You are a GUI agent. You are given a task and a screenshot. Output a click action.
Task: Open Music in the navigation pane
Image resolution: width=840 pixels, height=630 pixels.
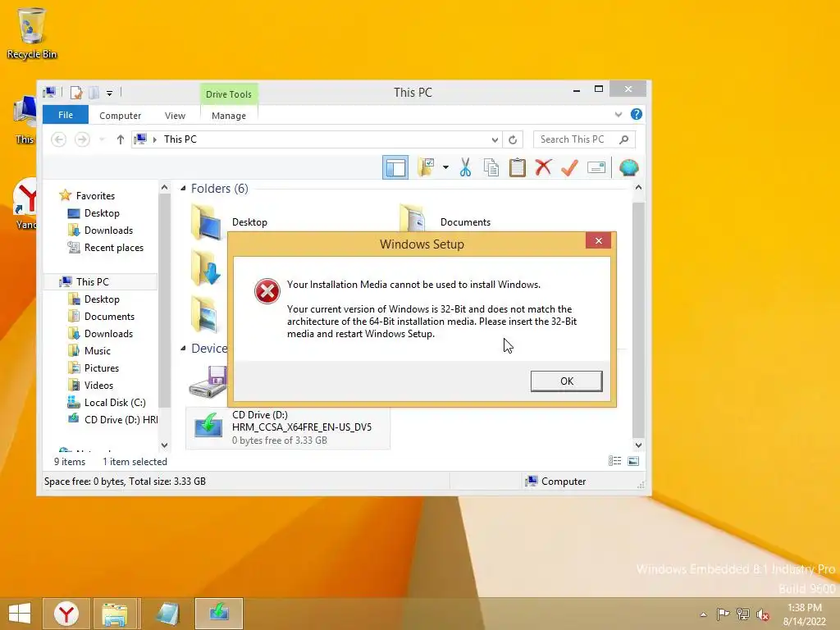point(97,351)
